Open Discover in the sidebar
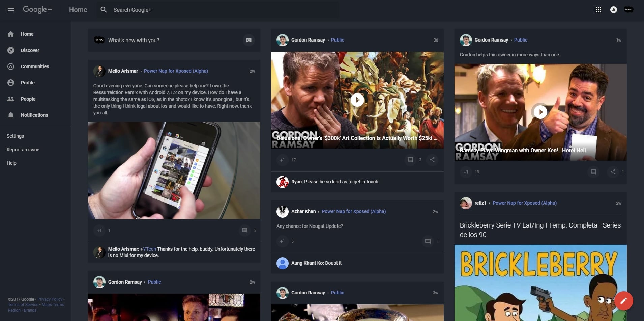This screenshot has width=644, height=321. [35, 50]
